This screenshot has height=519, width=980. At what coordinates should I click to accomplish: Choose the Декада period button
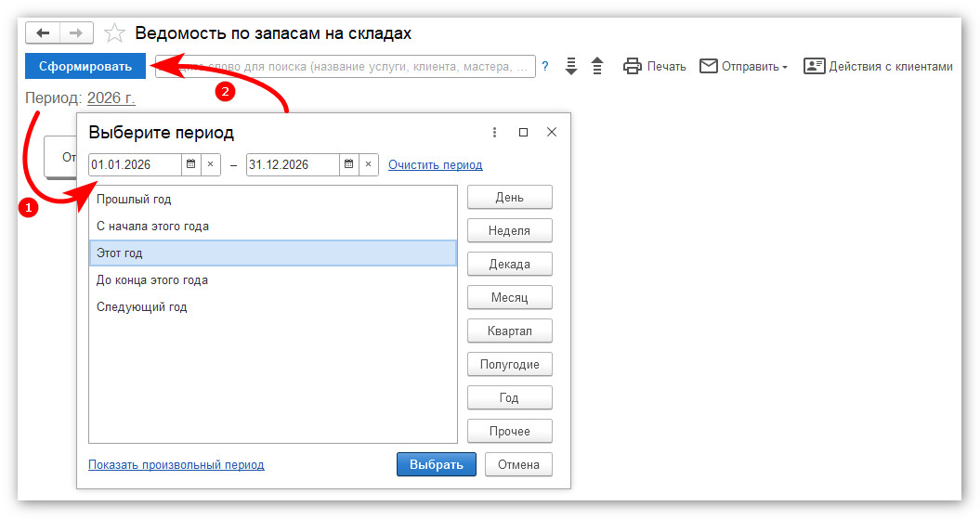pos(510,265)
